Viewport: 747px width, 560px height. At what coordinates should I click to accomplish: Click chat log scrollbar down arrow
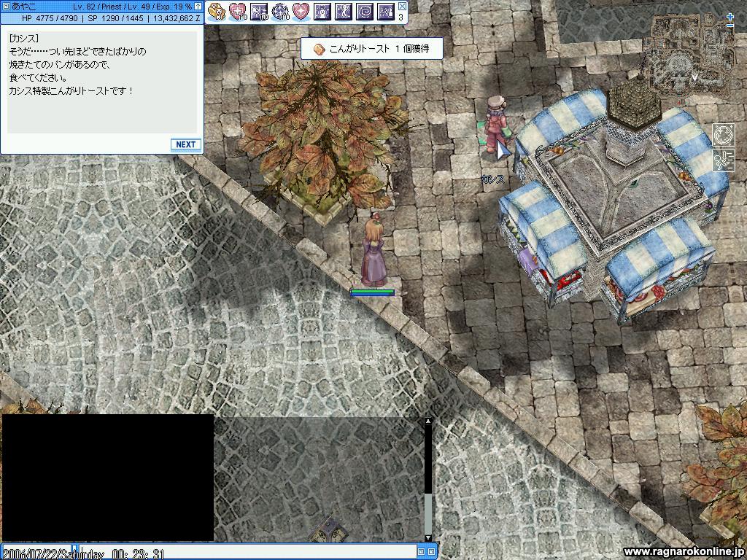tap(427, 538)
